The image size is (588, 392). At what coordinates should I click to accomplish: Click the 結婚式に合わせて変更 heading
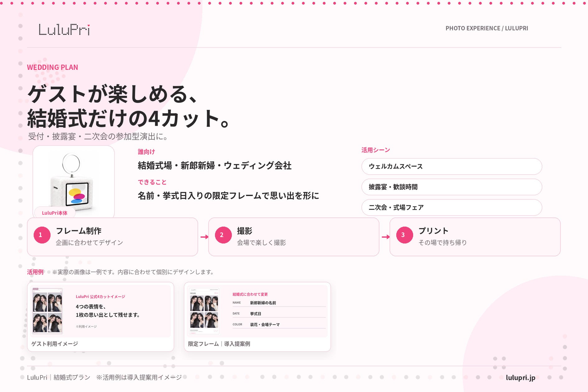[250, 294]
